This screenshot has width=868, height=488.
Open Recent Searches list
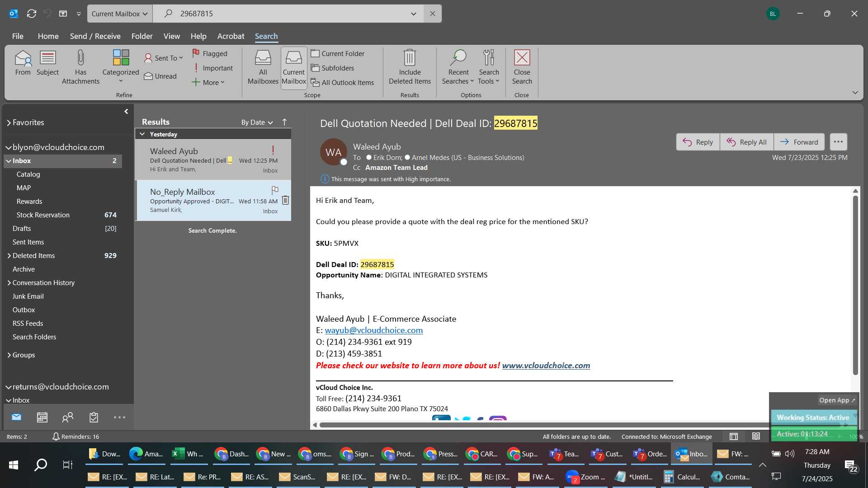point(458,67)
